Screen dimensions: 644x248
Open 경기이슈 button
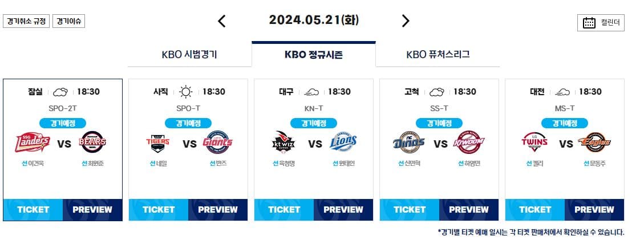click(68, 21)
